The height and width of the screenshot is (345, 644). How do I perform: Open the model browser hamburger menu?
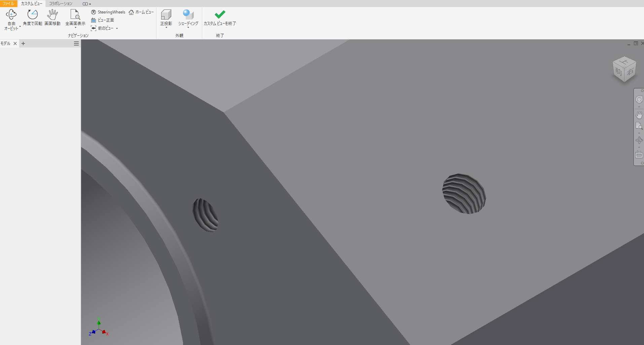(76, 43)
